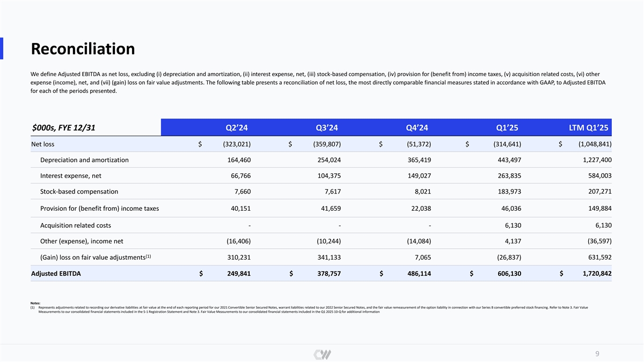Click the Acquisition related costs row label
The width and height of the screenshot is (644, 362).
point(76,225)
